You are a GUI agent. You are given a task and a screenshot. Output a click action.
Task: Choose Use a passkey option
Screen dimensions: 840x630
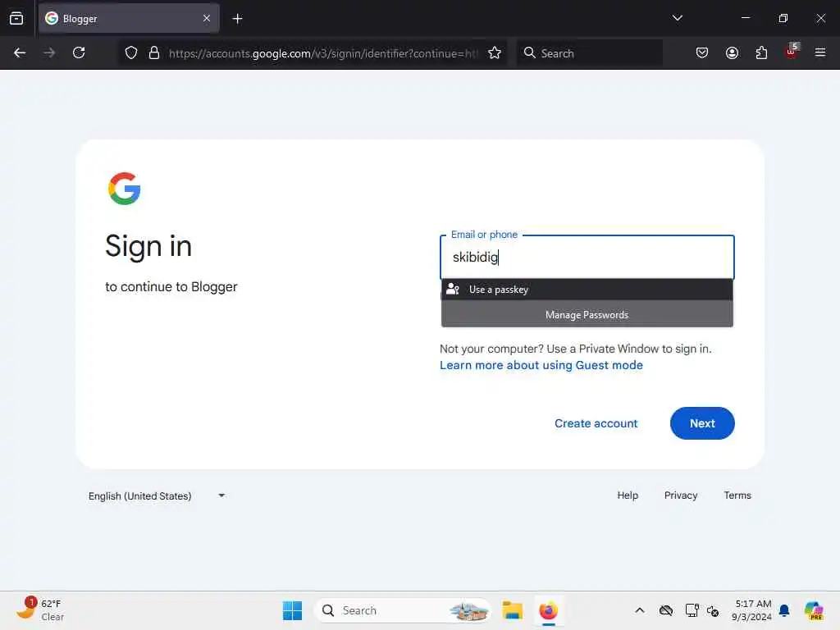coord(587,290)
